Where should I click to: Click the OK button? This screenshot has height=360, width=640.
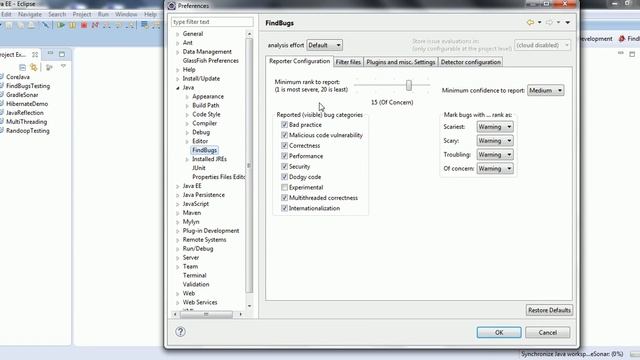pos(499,332)
